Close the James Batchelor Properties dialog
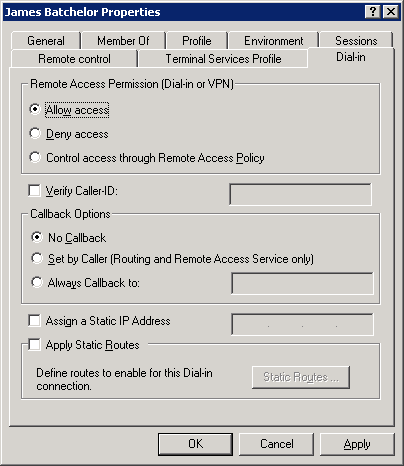The width and height of the screenshot is (404, 466). point(391,12)
